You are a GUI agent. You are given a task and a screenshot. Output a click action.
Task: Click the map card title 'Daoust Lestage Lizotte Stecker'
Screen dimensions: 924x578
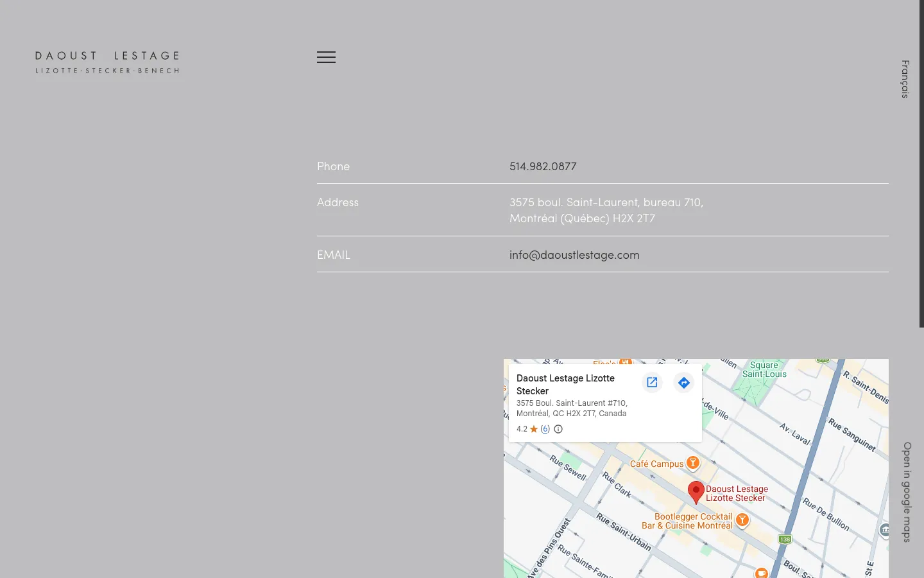pos(565,385)
